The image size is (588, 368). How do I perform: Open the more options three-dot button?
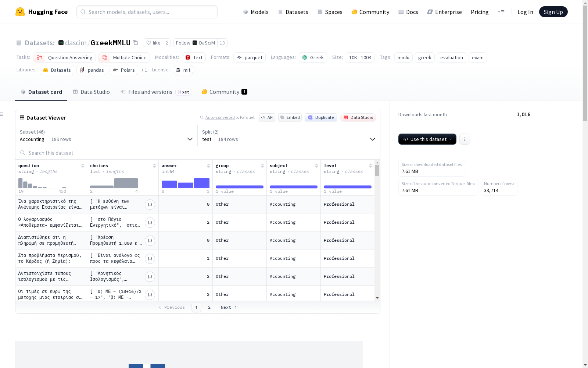465,139
